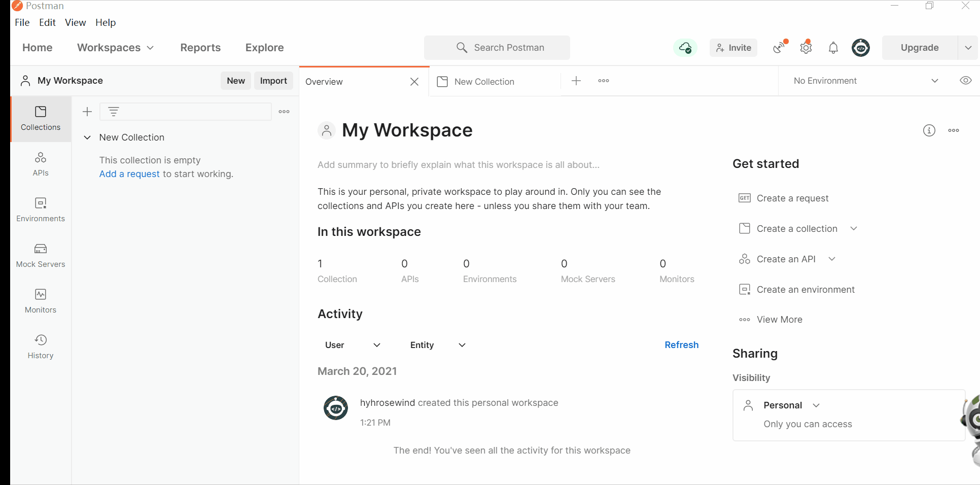Viewport: 980px width, 485px height.
Task: Open the User activity filter dropdown
Action: click(x=353, y=345)
